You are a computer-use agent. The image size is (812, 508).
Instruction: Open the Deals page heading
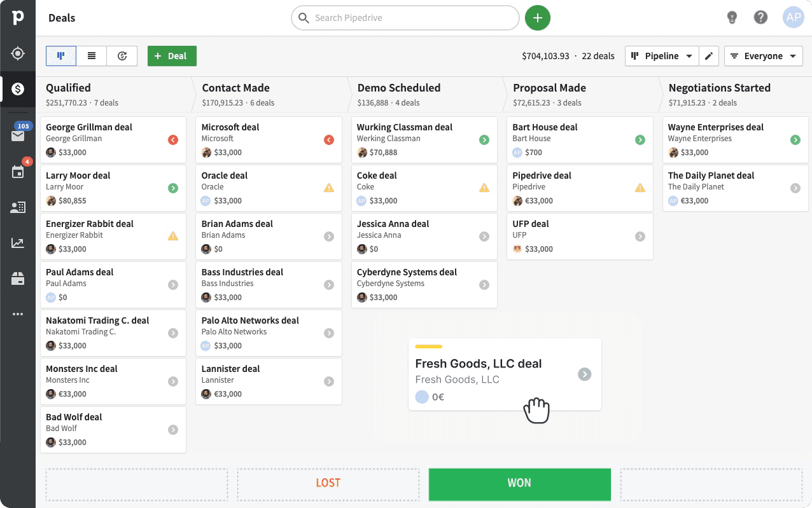click(61, 17)
